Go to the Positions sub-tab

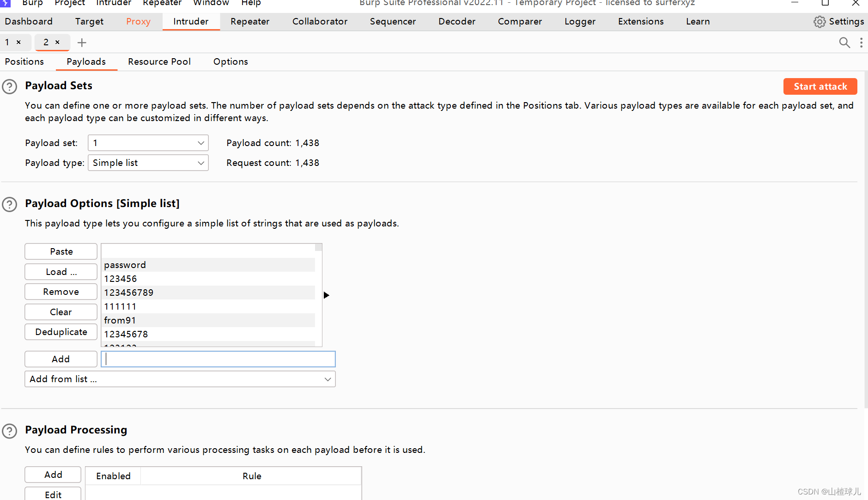click(24, 61)
